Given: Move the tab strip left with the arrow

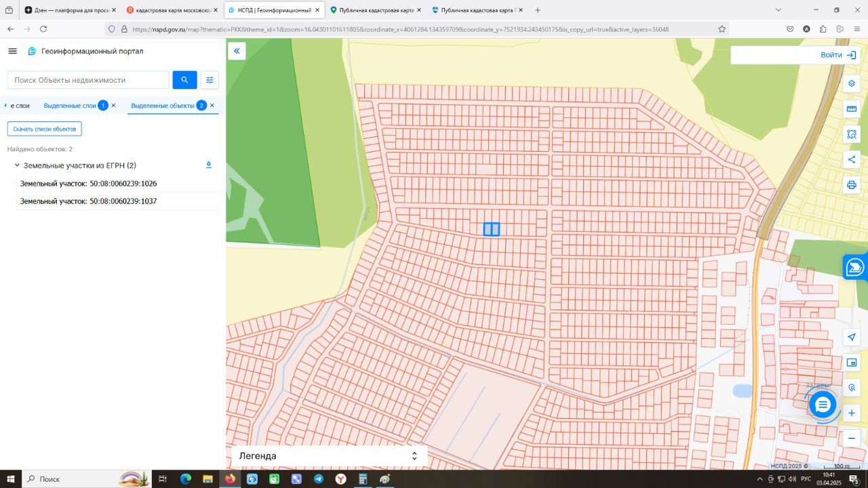Looking at the screenshot, I should 5,106.
